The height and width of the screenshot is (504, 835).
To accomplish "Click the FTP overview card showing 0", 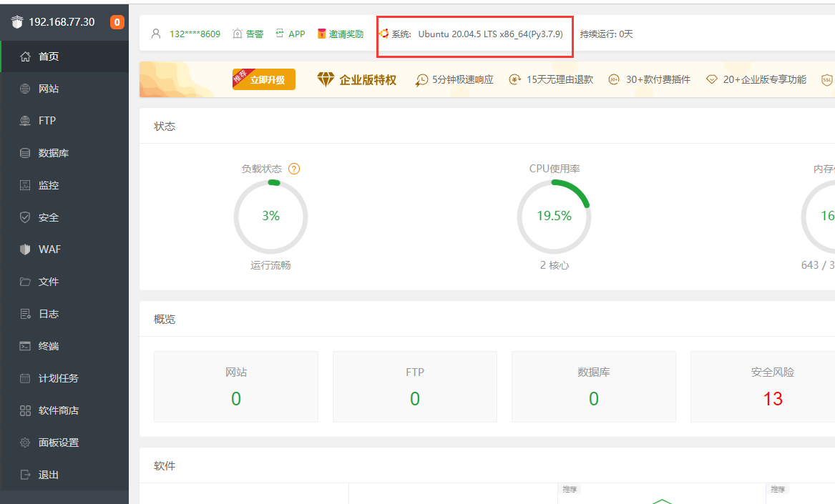I will tap(415, 386).
